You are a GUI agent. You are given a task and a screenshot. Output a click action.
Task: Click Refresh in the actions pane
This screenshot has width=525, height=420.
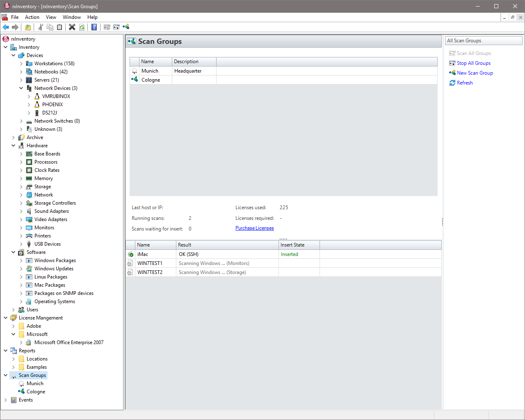point(465,83)
